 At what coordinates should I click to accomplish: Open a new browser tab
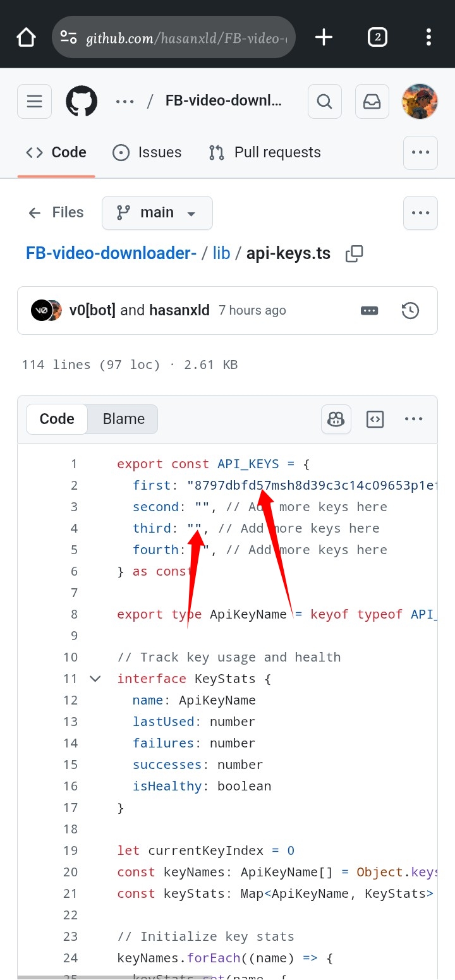pos(324,37)
